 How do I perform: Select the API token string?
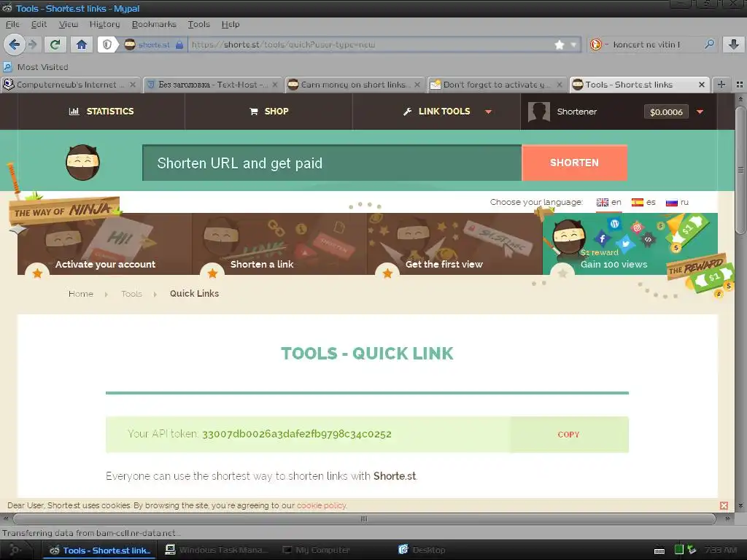tap(296, 435)
